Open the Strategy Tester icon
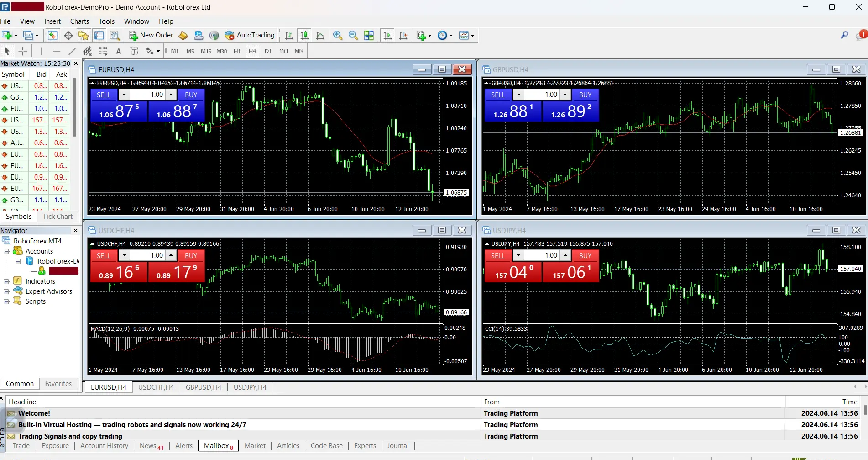The width and height of the screenshot is (868, 460). (115, 35)
